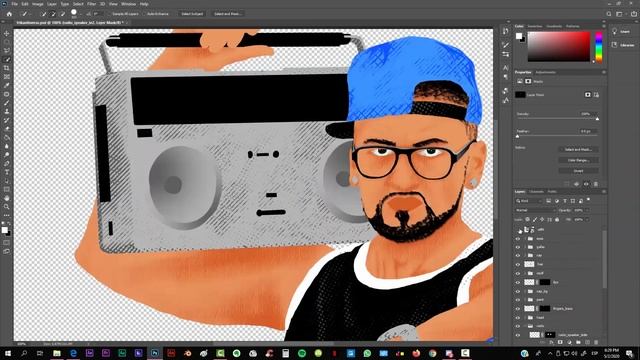Screen dimensions: 640x360
Task: Click the hue spectrum slider strip
Action: [598, 47]
